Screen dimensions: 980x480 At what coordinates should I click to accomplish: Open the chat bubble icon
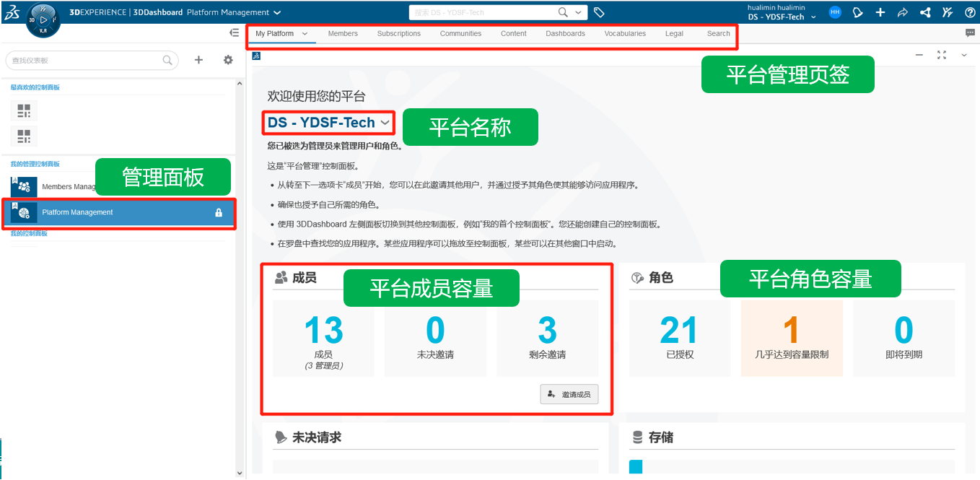tap(970, 33)
